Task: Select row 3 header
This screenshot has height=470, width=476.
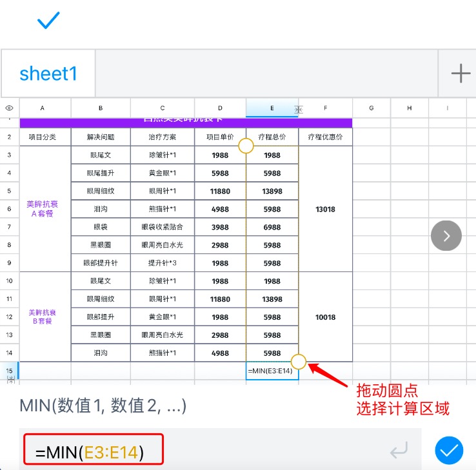Action: (10, 155)
